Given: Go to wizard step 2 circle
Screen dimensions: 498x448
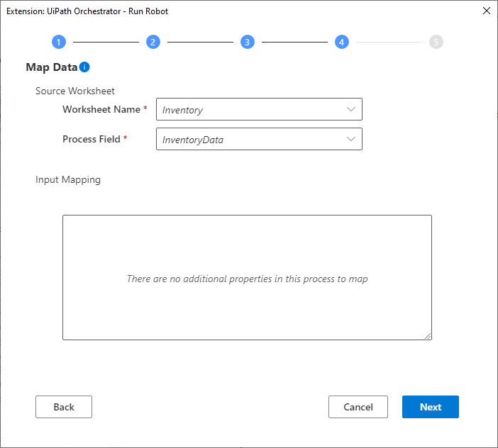Looking at the screenshot, I should click(x=153, y=42).
